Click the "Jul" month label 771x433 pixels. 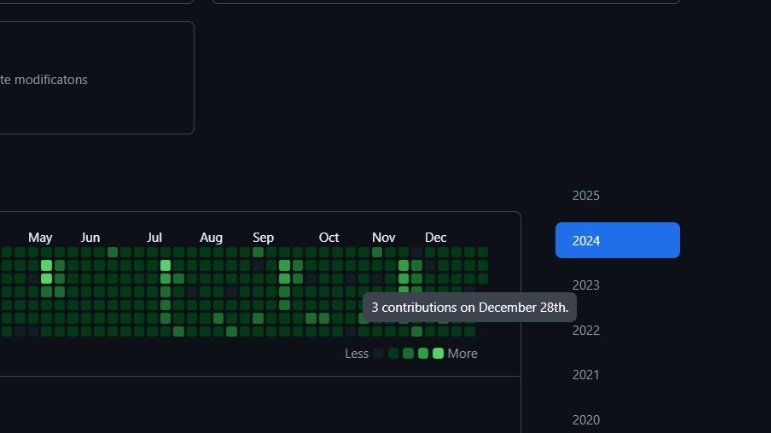(154, 238)
